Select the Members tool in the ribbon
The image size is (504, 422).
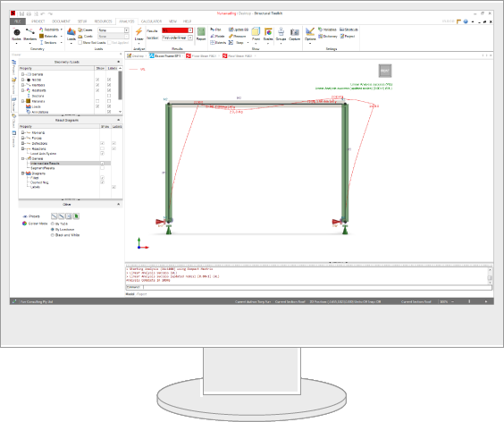pyautogui.click(x=29, y=35)
